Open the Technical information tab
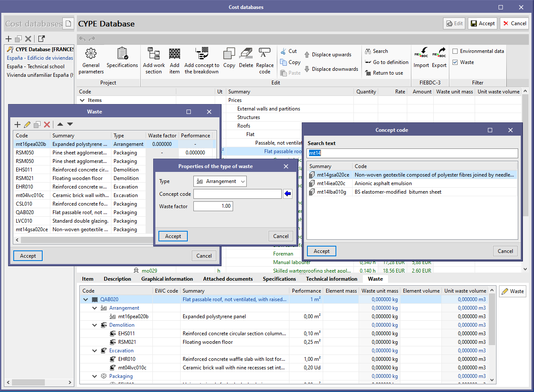Image resolution: width=534 pixels, height=392 pixels. click(332, 279)
